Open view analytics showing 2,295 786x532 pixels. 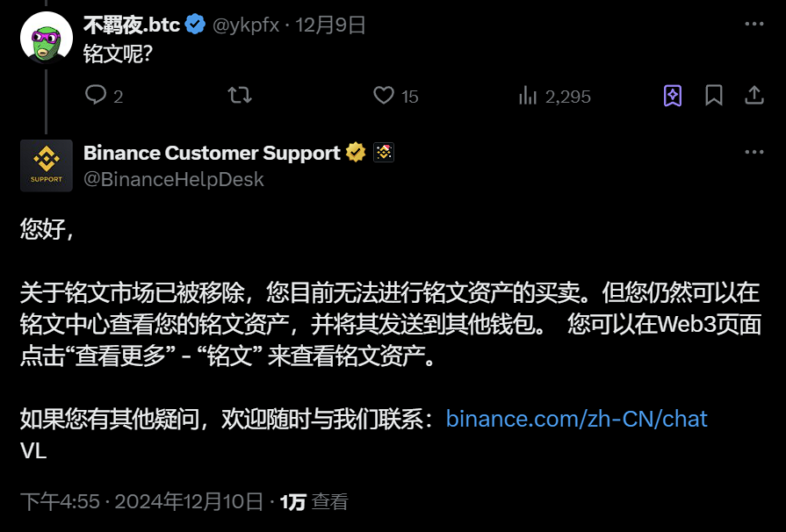(528, 95)
